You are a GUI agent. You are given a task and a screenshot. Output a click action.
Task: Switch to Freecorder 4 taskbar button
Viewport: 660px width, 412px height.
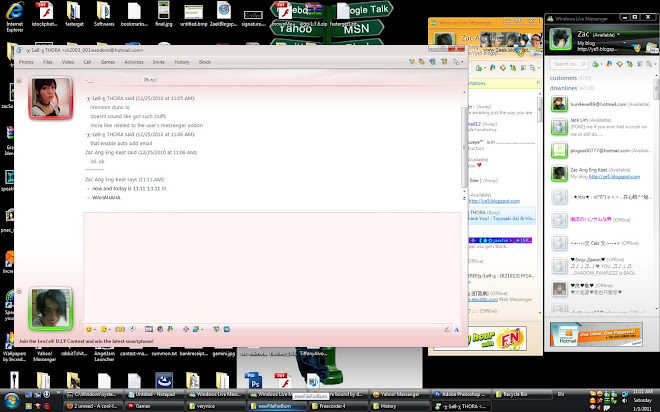pyautogui.click(x=338, y=406)
